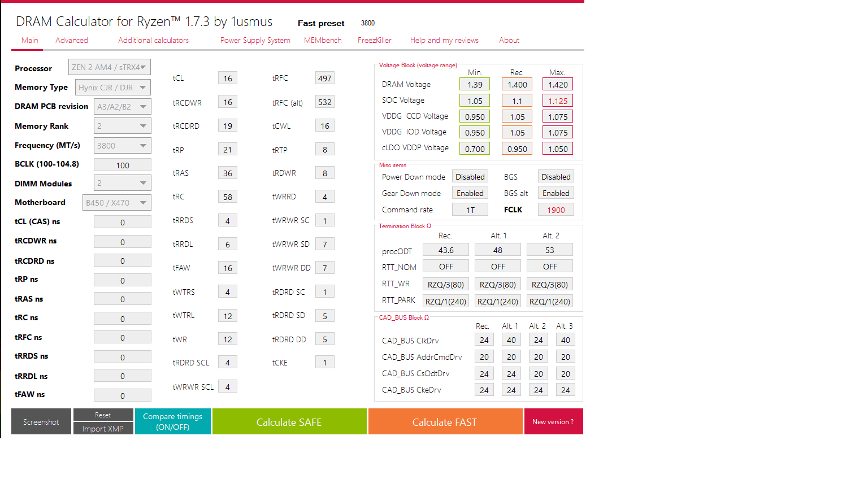Click the BGS Disabled value
This screenshot has height=488, width=868.
click(x=556, y=176)
